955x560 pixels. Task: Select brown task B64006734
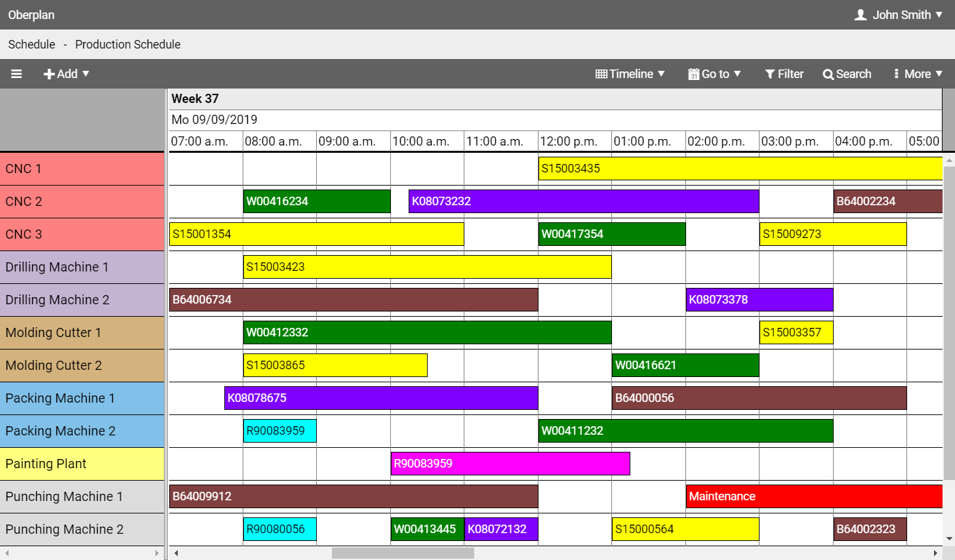[x=354, y=300]
